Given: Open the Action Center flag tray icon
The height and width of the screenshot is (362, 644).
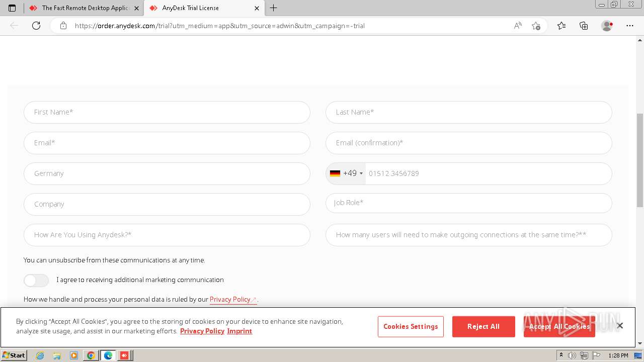Looking at the screenshot, I should (595, 355).
